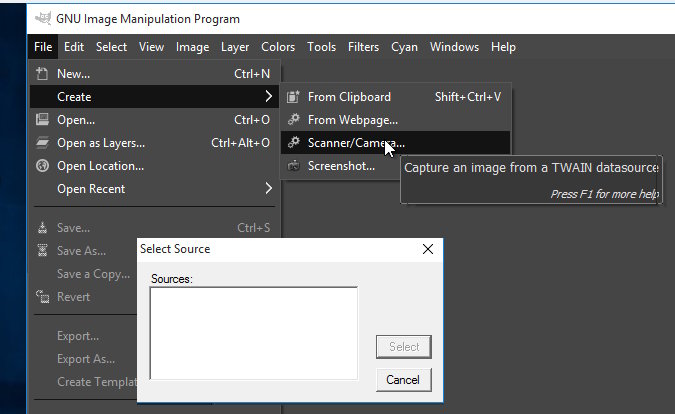This screenshot has height=414, width=675.
Task: Click the Open as Layers icon
Action: click(x=42, y=142)
